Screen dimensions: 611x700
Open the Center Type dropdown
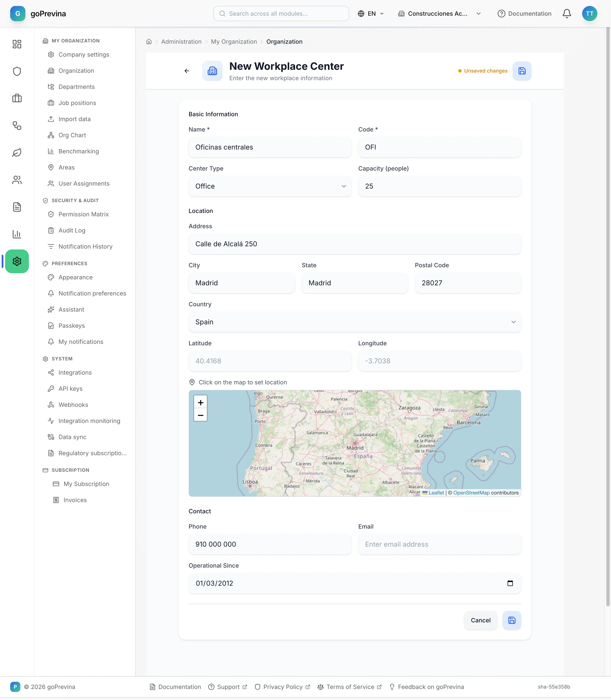pos(270,186)
